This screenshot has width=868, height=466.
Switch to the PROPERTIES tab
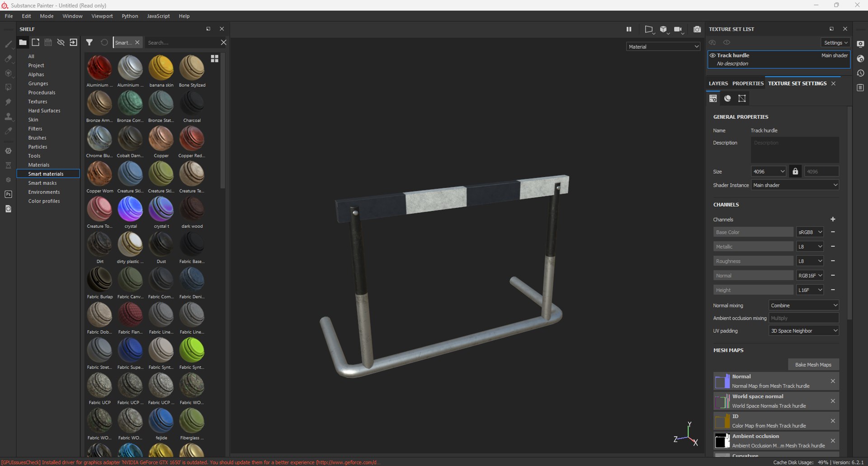pos(748,84)
